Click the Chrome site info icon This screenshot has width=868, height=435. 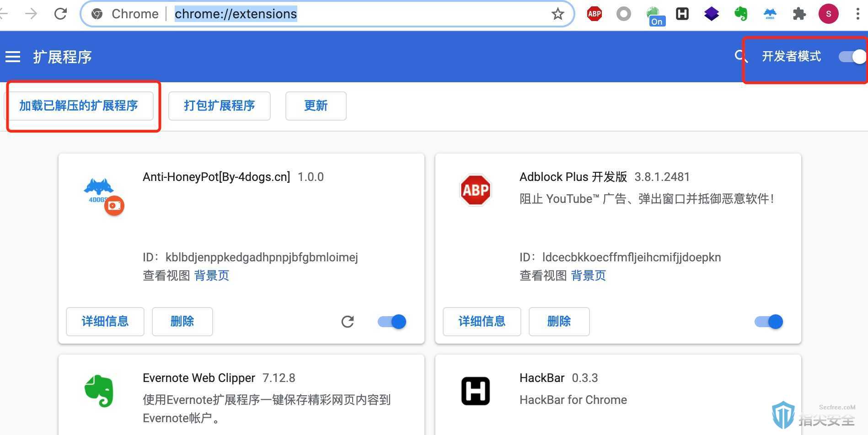(x=97, y=14)
